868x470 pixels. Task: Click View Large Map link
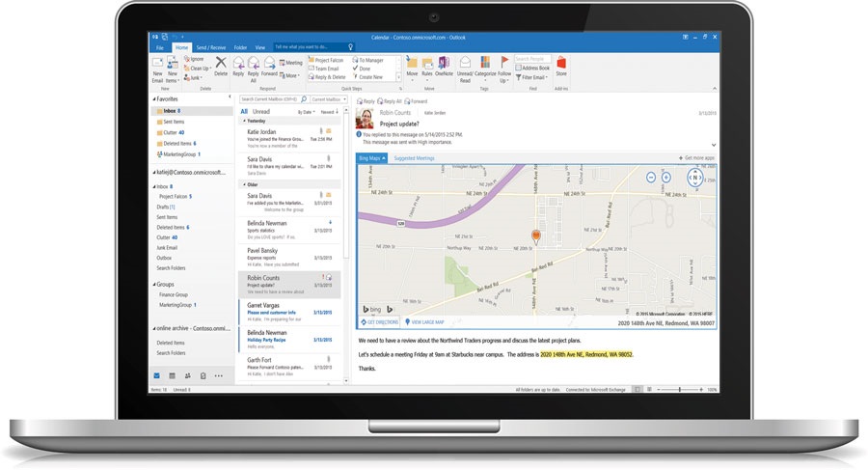(x=424, y=322)
